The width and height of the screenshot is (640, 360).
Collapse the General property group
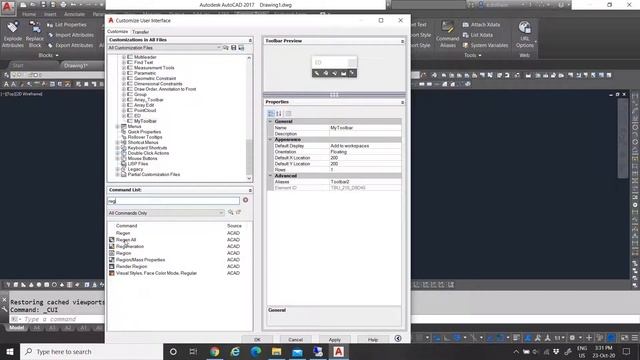pyautogui.click(x=270, y=121)
